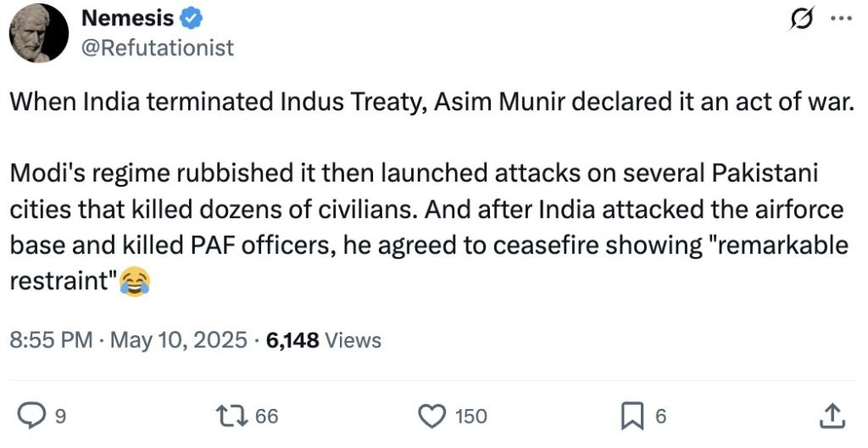Click the Nemesis profile avatar
The image size is (868, 448).
(39, 33)
